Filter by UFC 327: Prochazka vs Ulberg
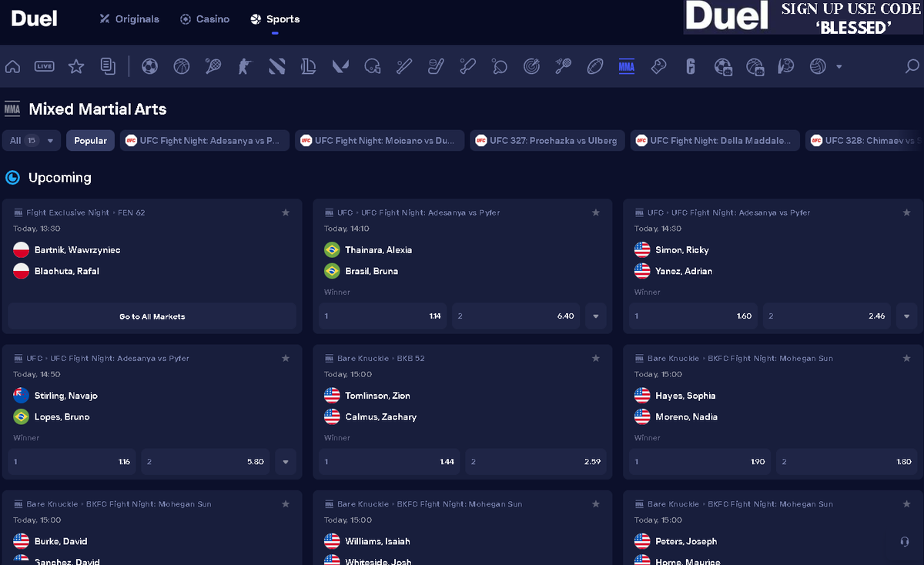Viewport: 924px width, 565px height. pos(547,141)
